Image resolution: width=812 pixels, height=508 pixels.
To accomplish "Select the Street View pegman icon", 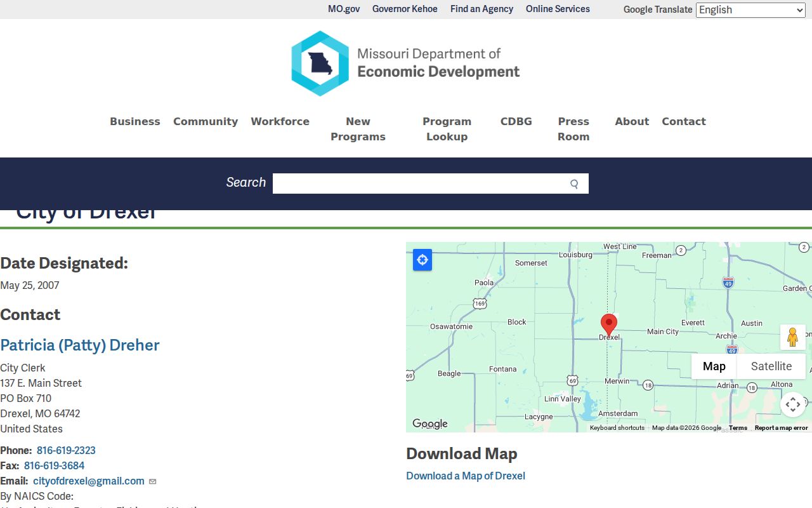I will 792,337.
